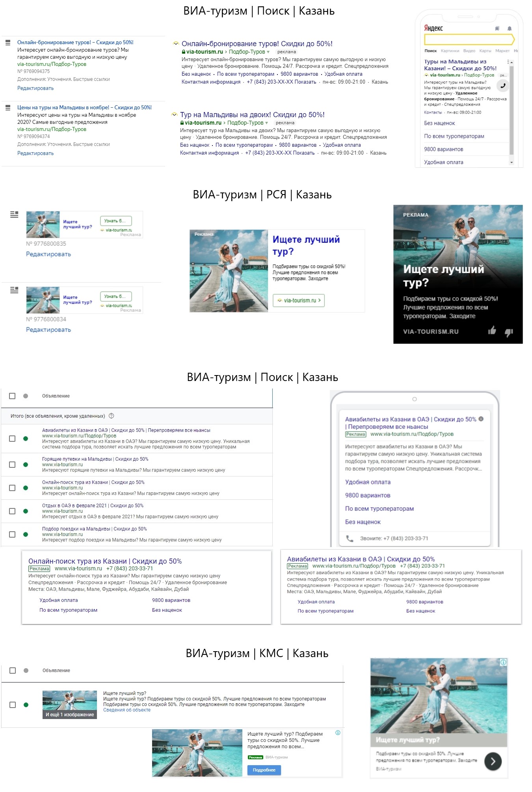Screen dimensions: 532x792
Task: Click 'Показать' in the Онлайн-бронирование ad phone number
Action: 305,82
